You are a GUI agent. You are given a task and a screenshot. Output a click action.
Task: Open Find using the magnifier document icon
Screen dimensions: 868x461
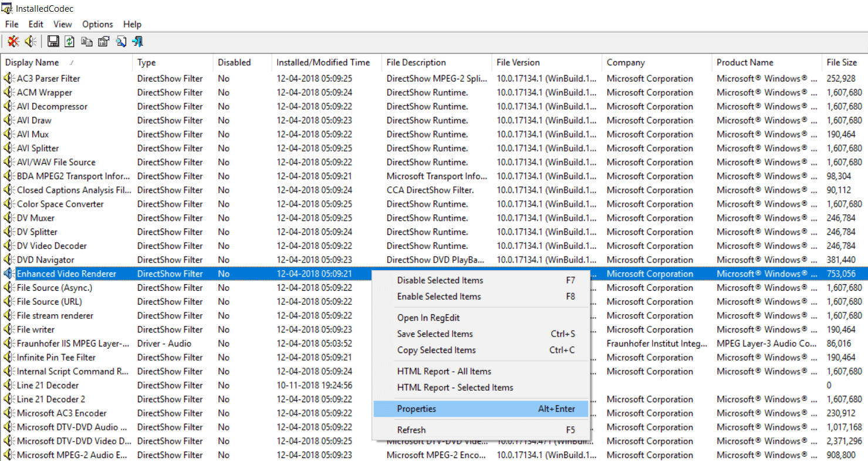pyautogui.click(x=121, y=41)
